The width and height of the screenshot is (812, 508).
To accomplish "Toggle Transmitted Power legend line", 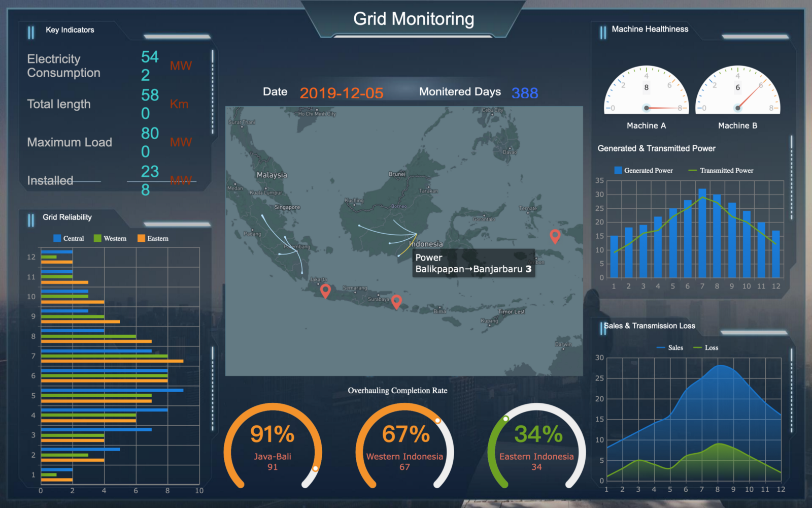I will (721, 171).
